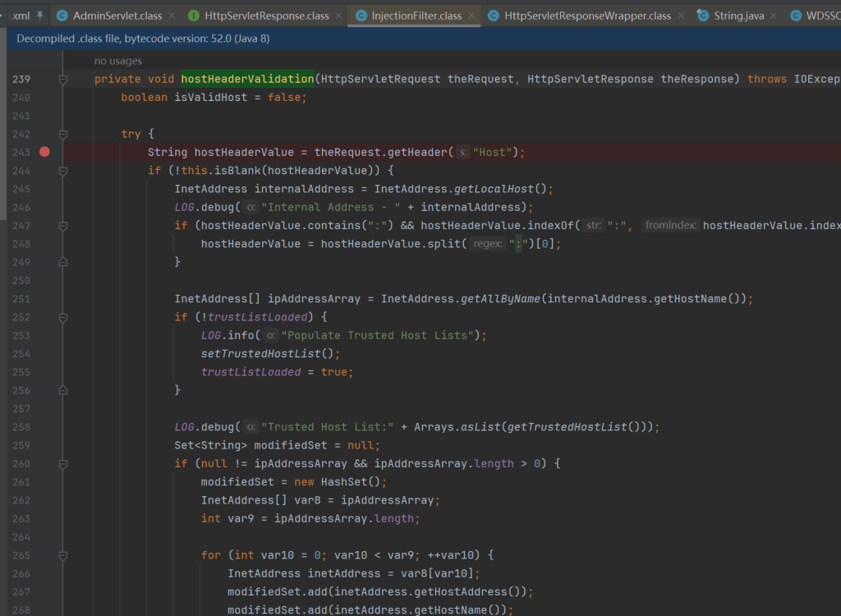This screenshot has height=616, width=841.
Task: Click 'new HashSet()' on line 261
Action: click(x=337, y=482)
